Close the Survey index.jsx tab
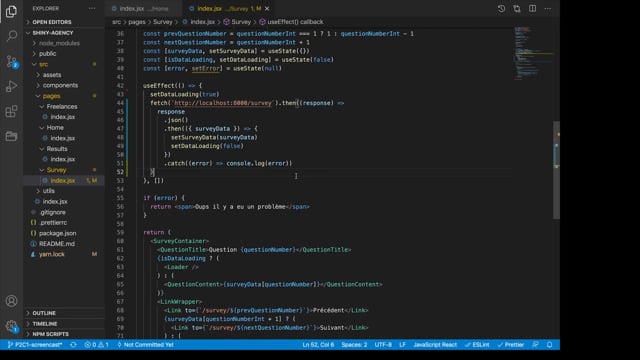 pos(267,9)
